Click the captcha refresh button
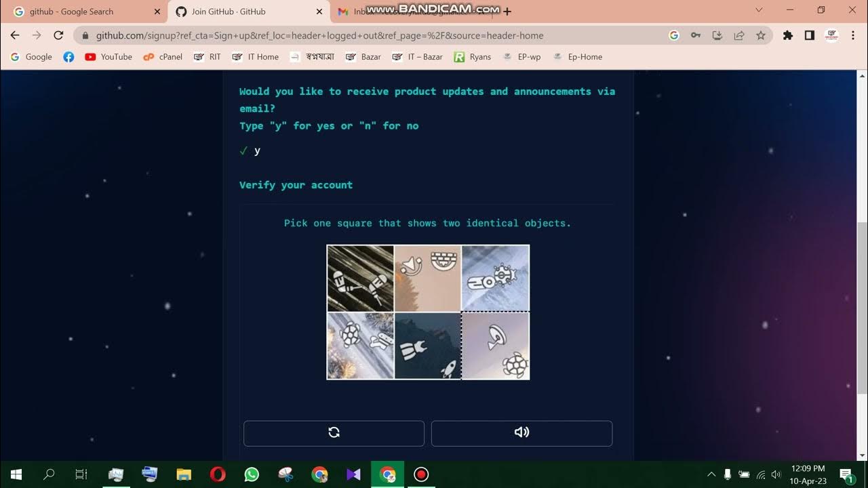 [334, 432]
